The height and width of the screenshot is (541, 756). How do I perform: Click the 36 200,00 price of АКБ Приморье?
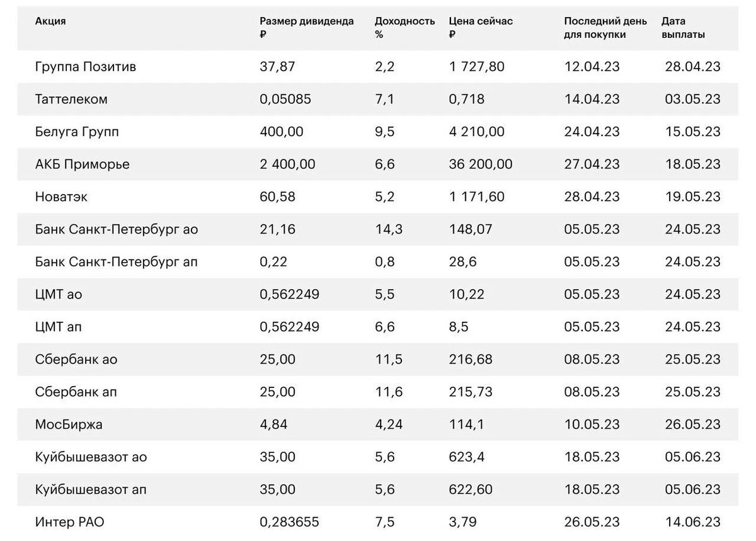481,165
